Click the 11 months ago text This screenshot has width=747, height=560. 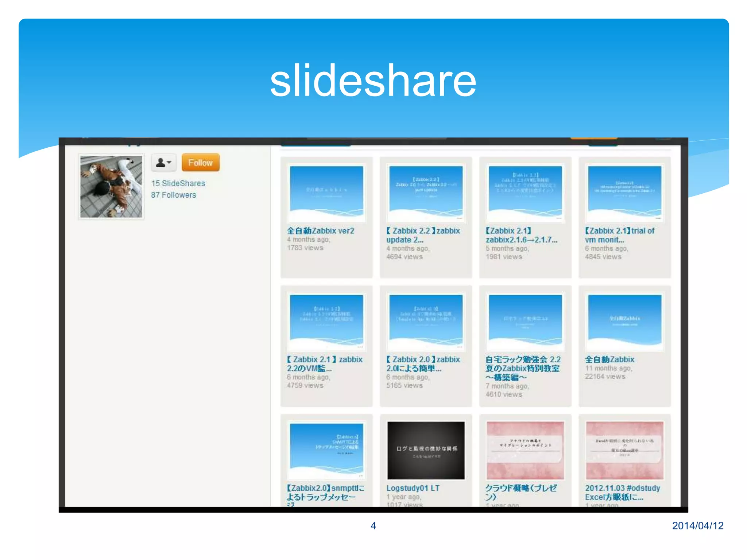tap(608, 368)
